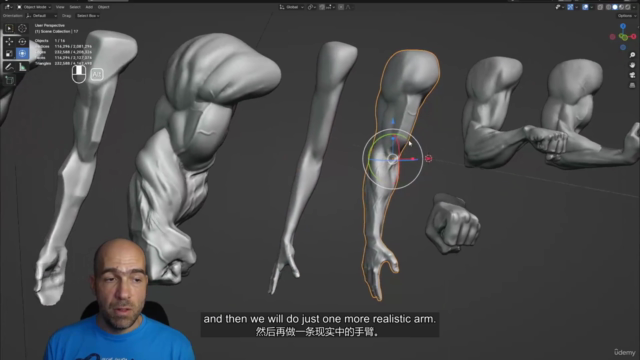Switch to rendered shading
Viewport: 640px width, 360px height.
point(628,7)
